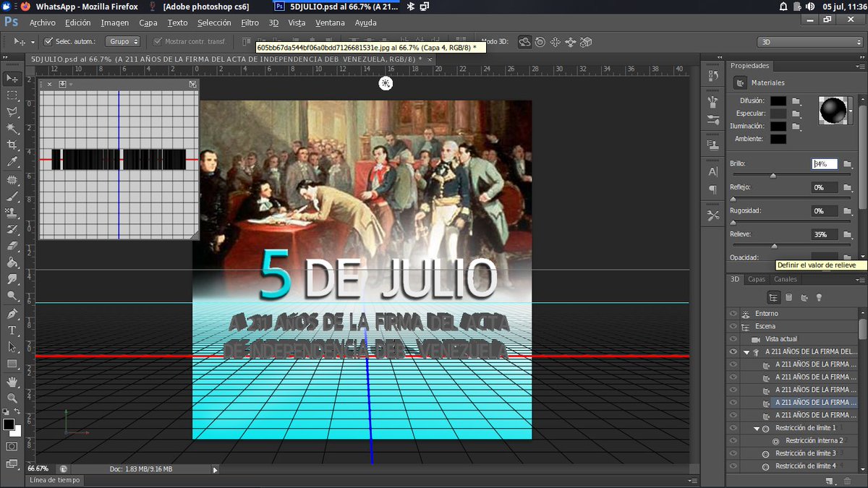Open the Tool Presets panel icon
868x488 pixels.
point(713,215)
